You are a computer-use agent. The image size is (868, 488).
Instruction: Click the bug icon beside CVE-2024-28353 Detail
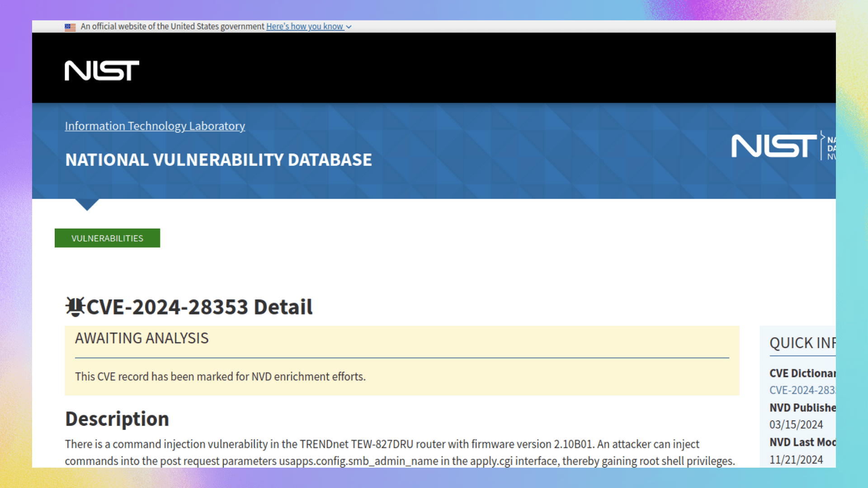click(x=75, y=307)
